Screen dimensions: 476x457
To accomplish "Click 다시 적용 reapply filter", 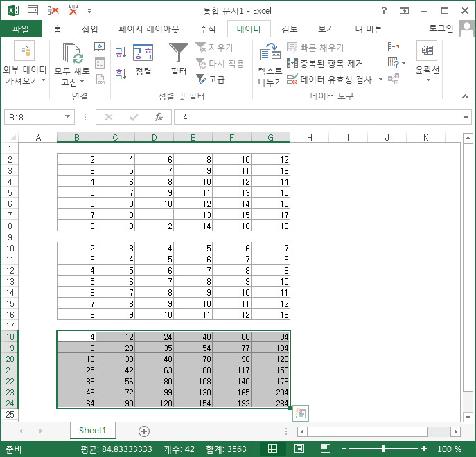I will (x=220, y=64).
